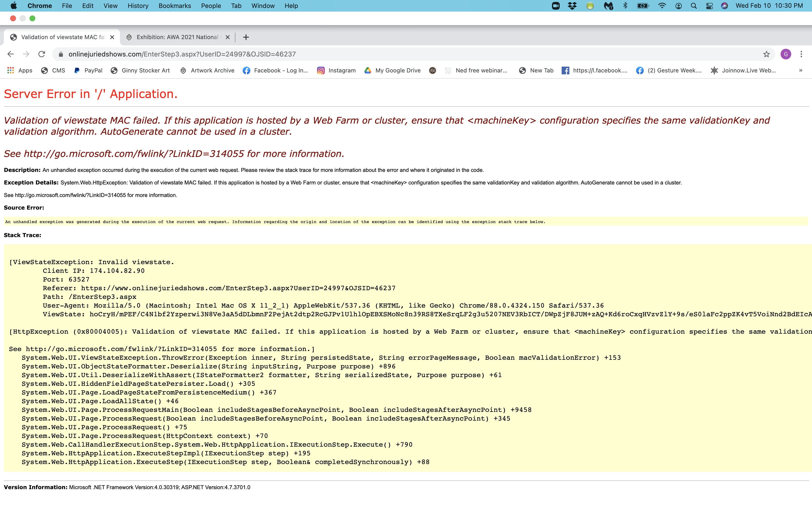
Task: Open the My Google Drive bookmark
Action: coord(392,70)
